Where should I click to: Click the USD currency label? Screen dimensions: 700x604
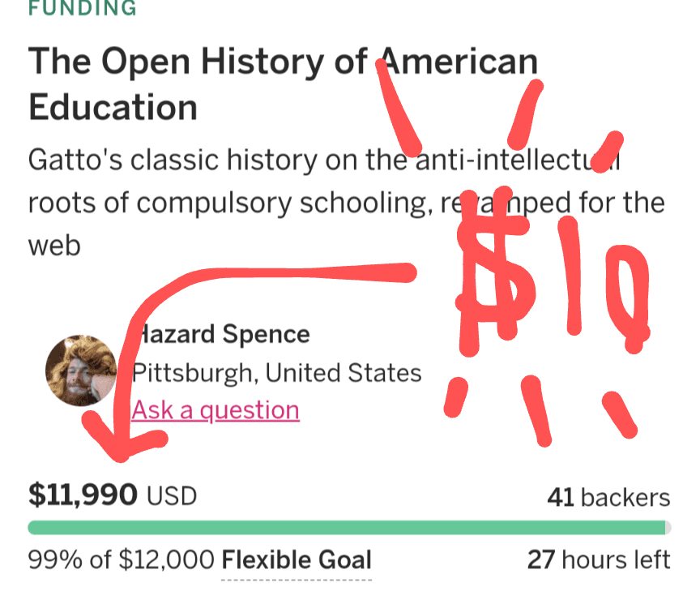[x=172, y=496]
